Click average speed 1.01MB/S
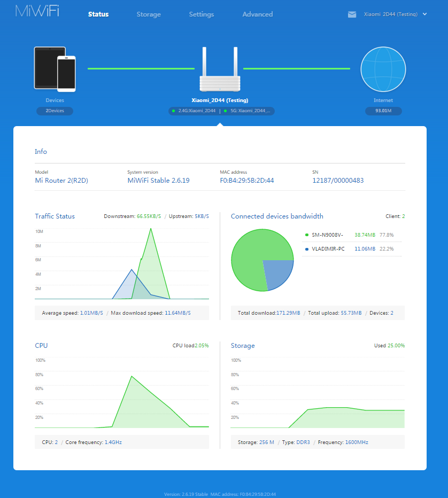Viewport: 448px width, 498px height. tap(91, 313)
